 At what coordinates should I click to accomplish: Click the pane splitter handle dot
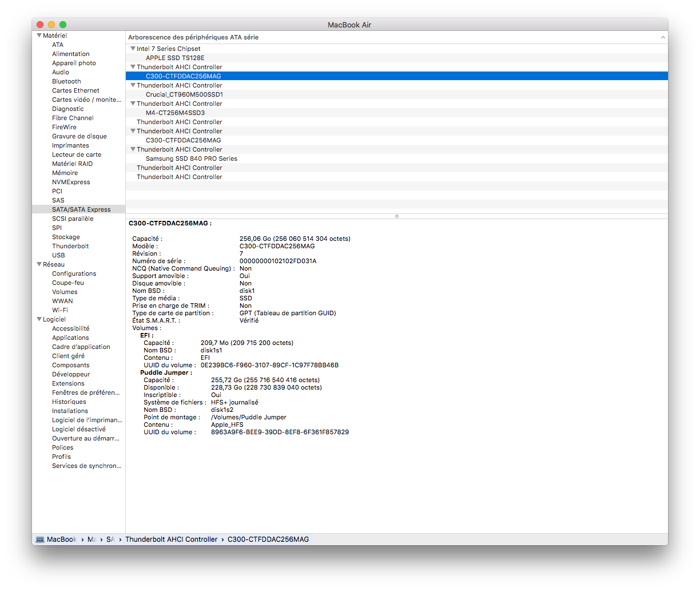click(397, 216)
